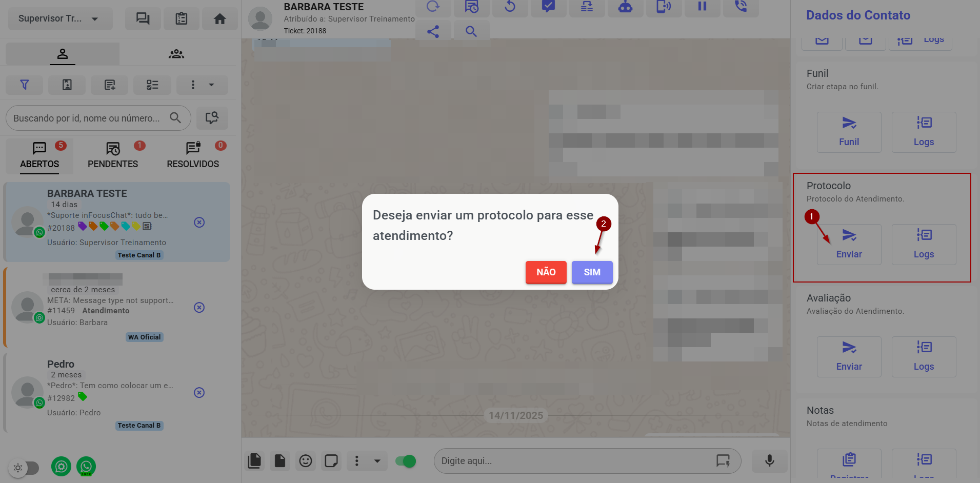Click the microphone record button
The width and height of the screenshot is (980, 483).
pos(769,460)
